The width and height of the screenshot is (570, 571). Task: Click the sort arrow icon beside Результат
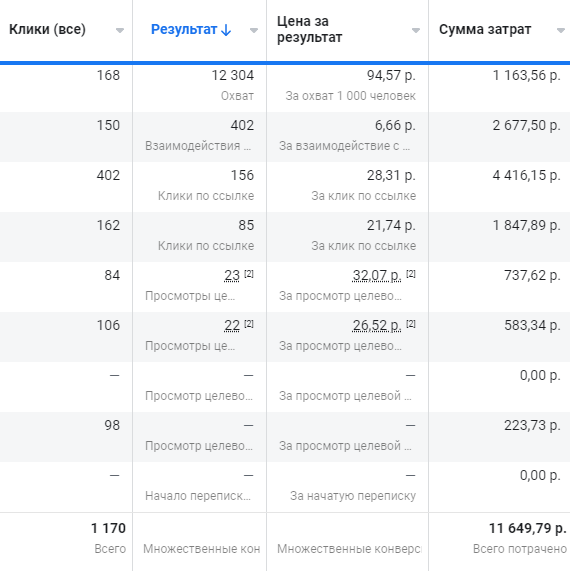(226, 30)
